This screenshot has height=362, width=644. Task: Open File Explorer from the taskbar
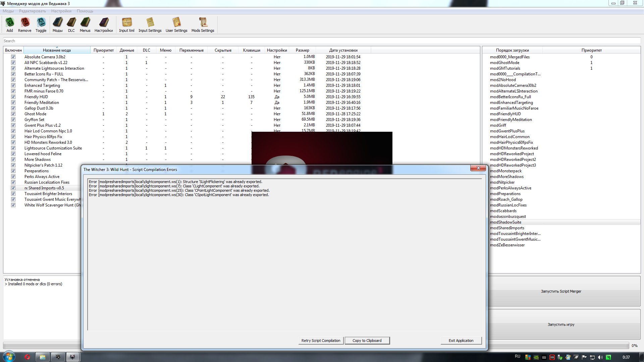pos(43,357)
